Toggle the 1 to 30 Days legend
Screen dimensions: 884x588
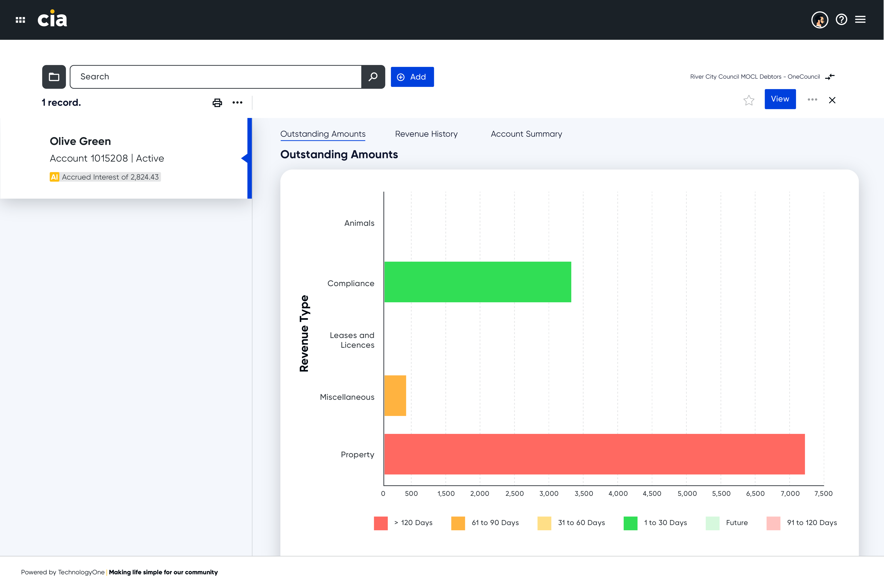(x=655, y=523)
